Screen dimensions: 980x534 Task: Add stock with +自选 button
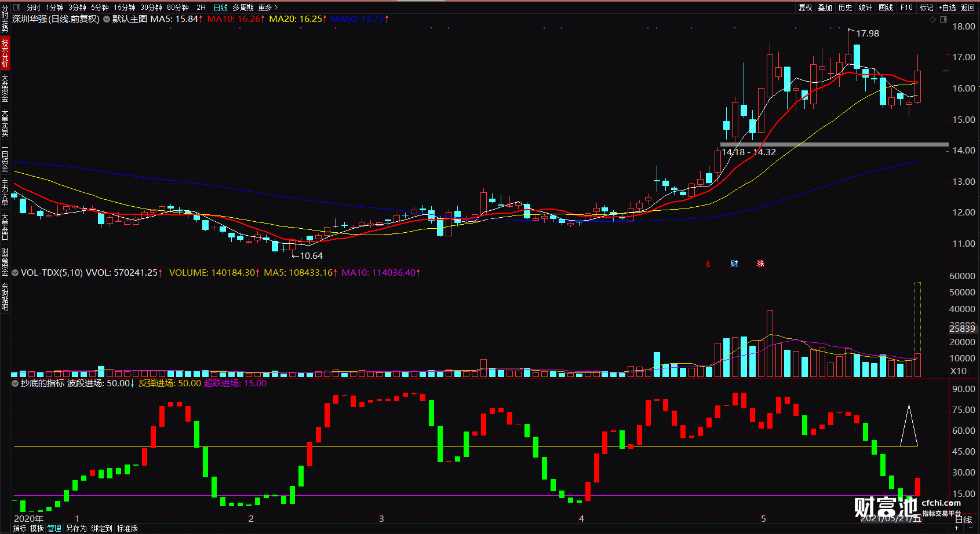[947, 8]
